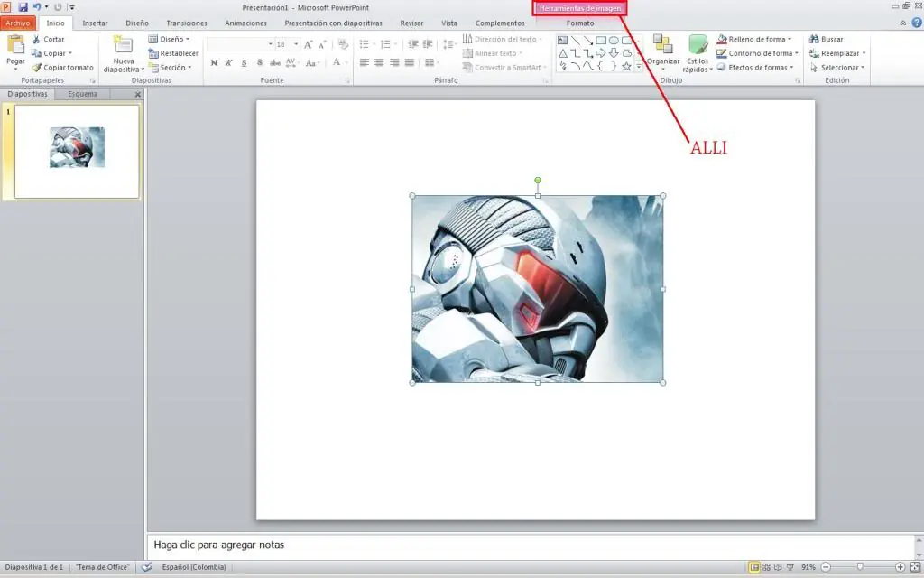Select the text box shape
This screenshot has height=578, width=924.
click(x=563, y=40)
